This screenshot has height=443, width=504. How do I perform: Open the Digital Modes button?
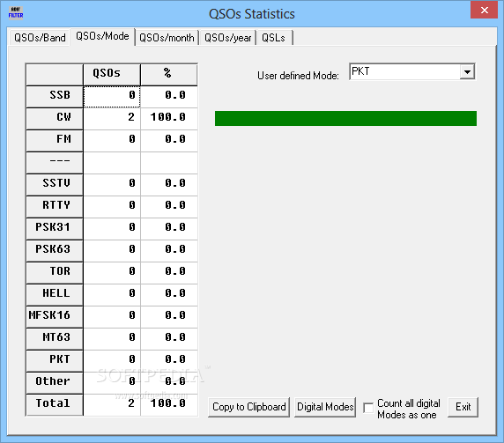click(x=325, y=407)
